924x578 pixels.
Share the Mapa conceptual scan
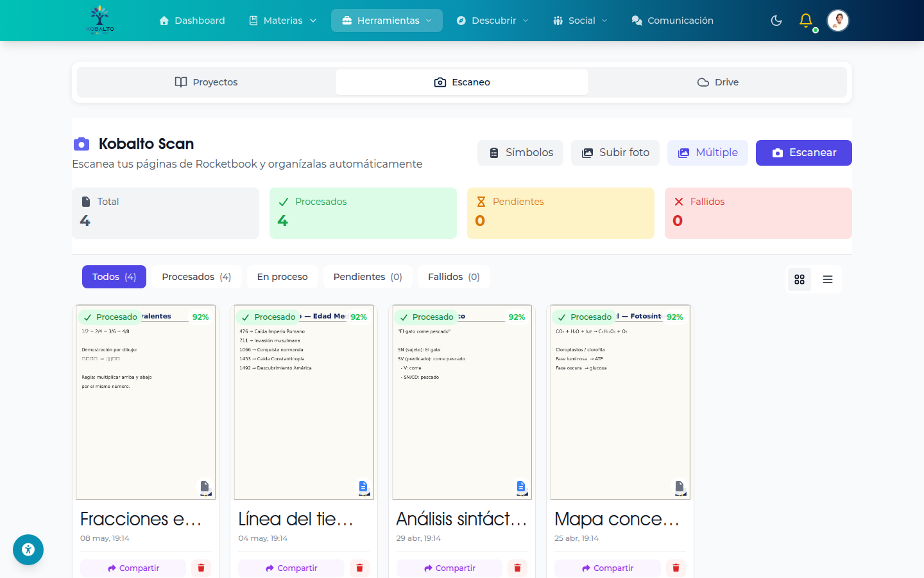click(x=608, y=568)
